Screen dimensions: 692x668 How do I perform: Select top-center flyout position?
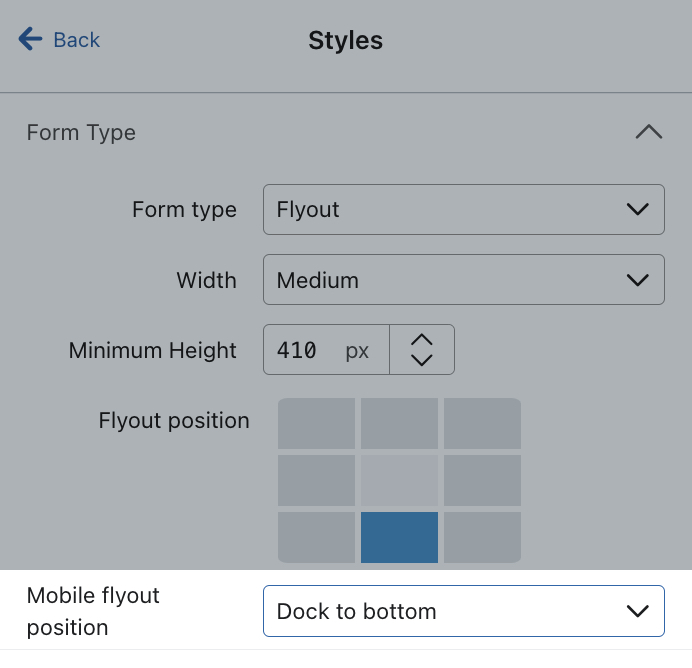tap(399, 424)
